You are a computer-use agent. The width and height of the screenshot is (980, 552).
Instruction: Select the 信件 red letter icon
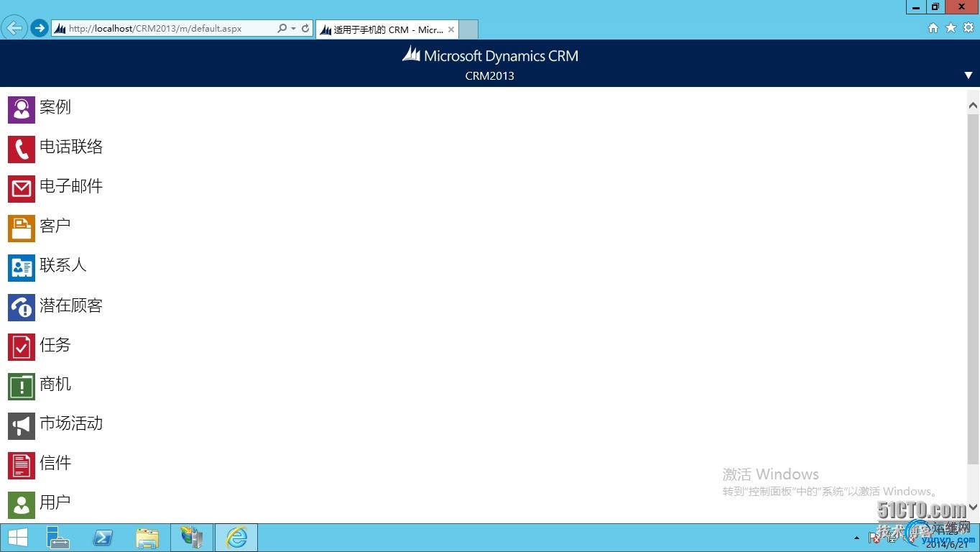click(22, 465)
